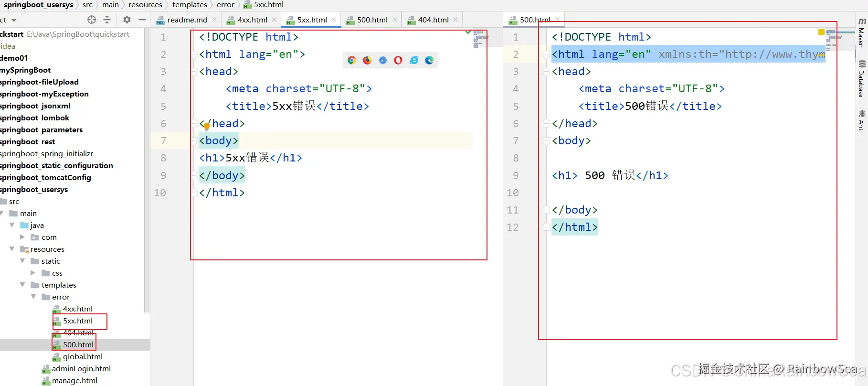Switch to left-pane 500.html tab
Screen dimensions: 868x386
(372, 20)
